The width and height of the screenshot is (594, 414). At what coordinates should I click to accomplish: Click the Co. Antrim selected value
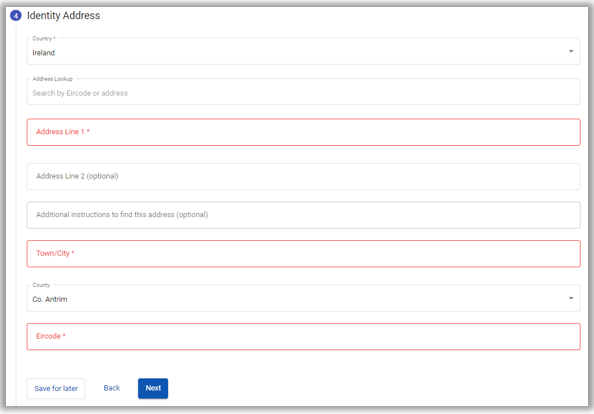[x=50, y=299]
